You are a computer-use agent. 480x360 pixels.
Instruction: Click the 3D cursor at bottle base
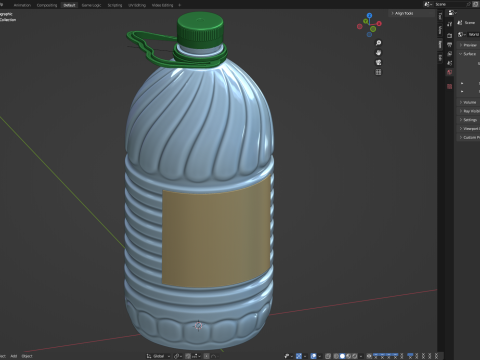198,325
